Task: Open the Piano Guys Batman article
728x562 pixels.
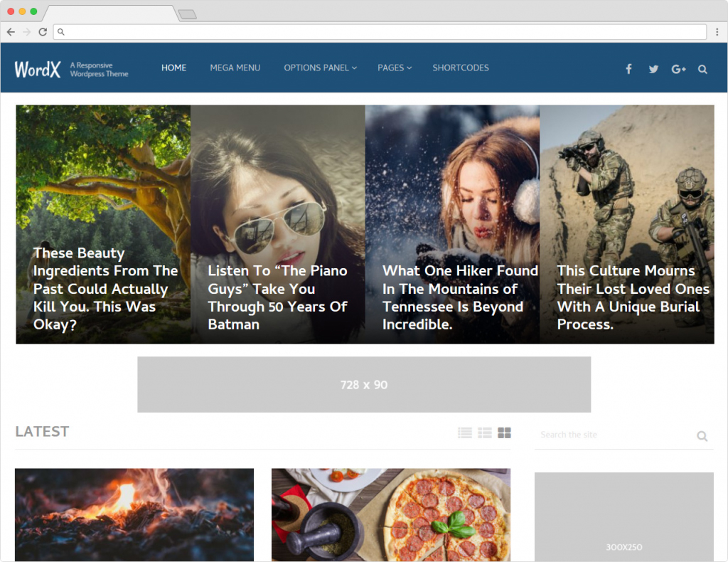Action: (x=277, y=297)
